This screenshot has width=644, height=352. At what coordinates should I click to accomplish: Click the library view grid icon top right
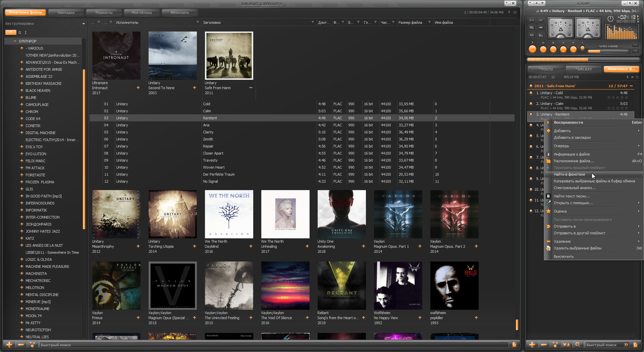515,12
